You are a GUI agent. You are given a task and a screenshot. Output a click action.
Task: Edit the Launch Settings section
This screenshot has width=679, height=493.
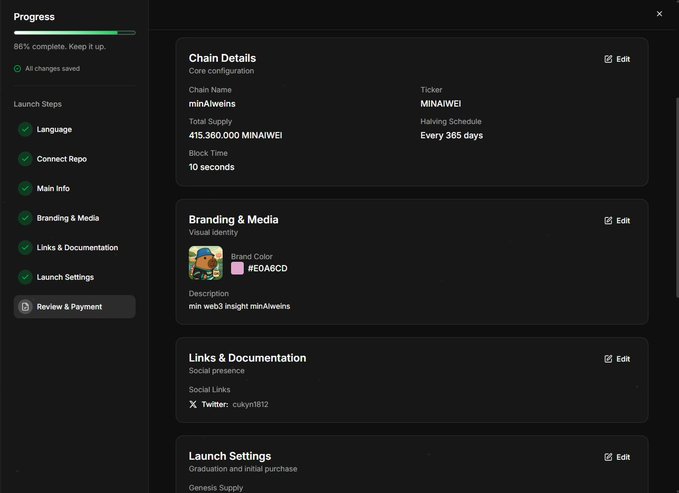[617, 457]
